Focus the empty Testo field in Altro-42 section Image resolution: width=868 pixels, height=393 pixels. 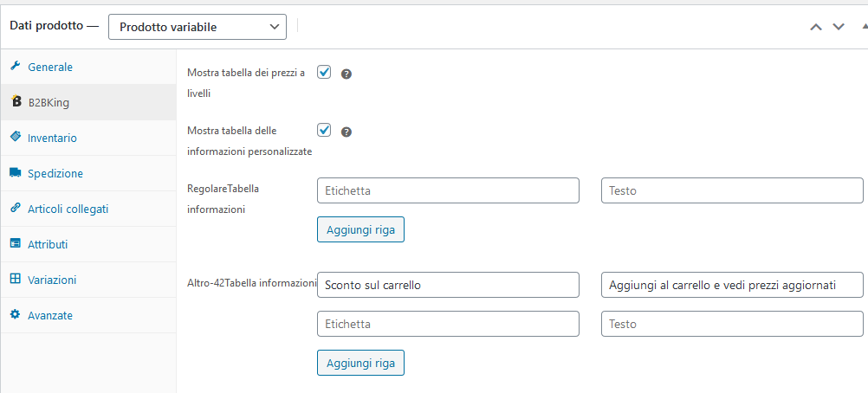732,324
